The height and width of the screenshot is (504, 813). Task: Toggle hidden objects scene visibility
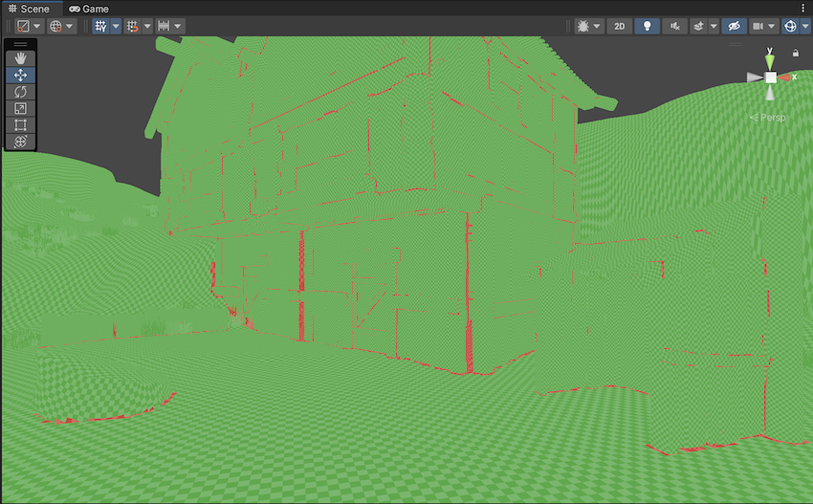[x=735, y=26]
